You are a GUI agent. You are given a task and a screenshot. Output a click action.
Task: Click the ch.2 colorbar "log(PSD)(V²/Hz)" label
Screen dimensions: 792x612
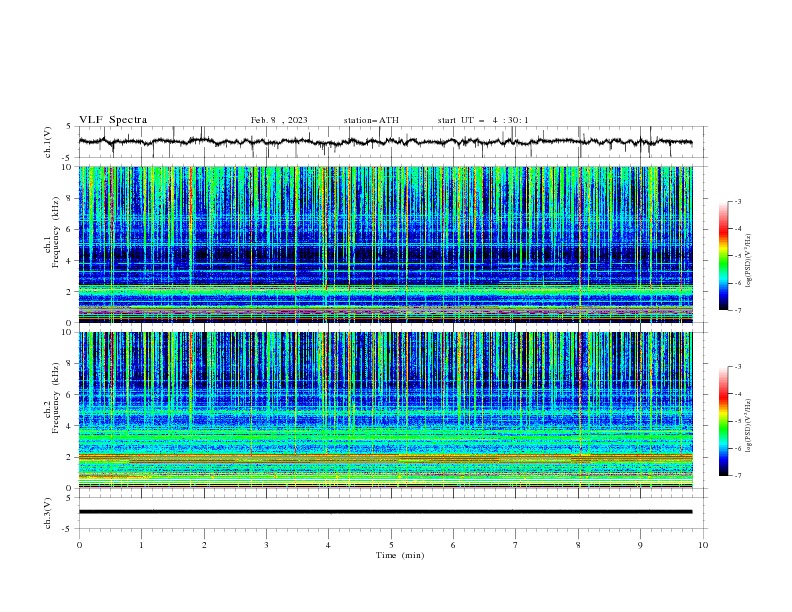click(749, 426)
